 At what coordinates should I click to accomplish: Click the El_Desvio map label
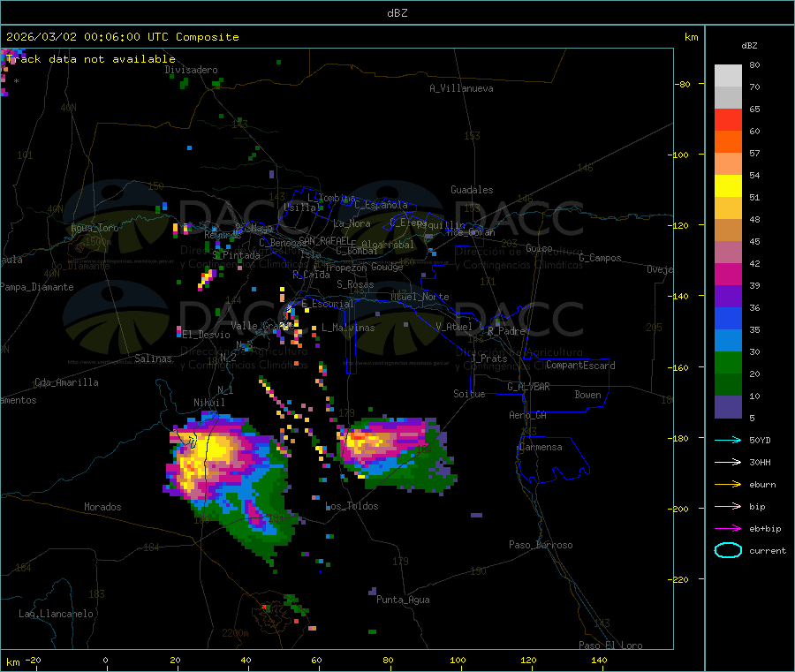(x=207, y=335)
